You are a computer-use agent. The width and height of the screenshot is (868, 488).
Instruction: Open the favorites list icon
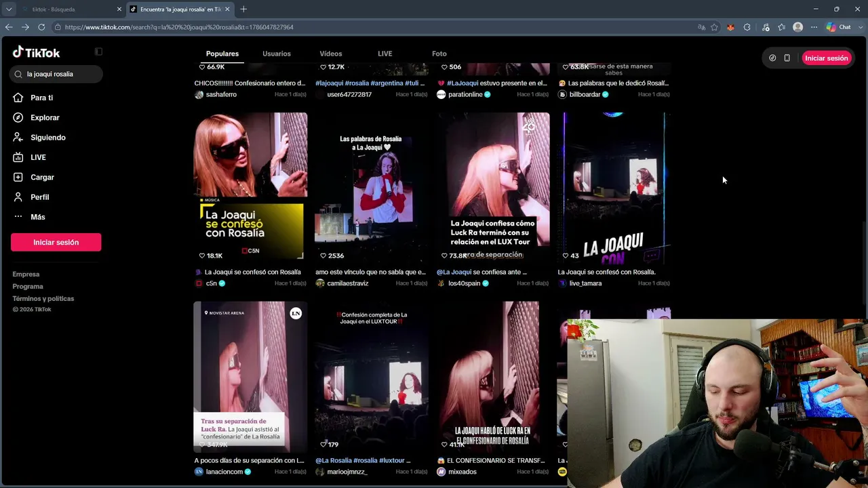pyautogui.click(x=781, y=27)
